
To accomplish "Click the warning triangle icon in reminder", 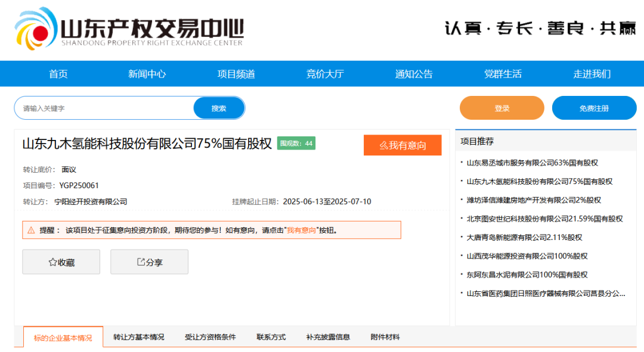I will [31, 230].
